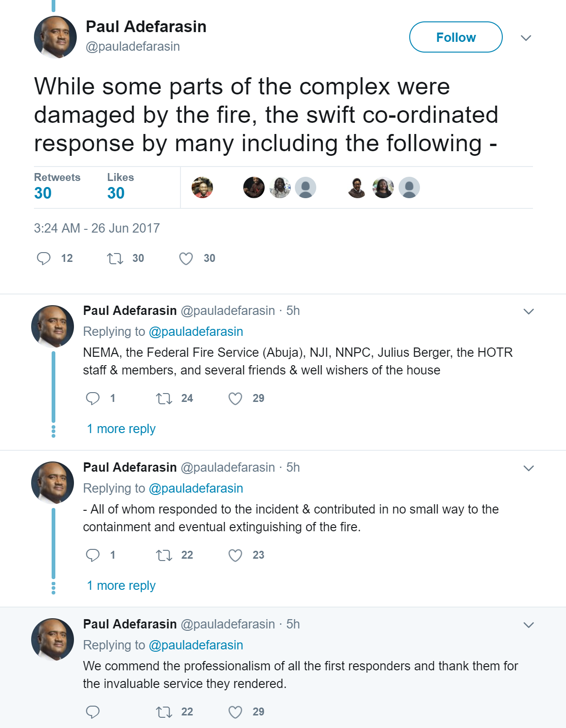Click the reply icon on the main tweet
566x728 pixels.
pyautogui.click(x=44, y=258)
